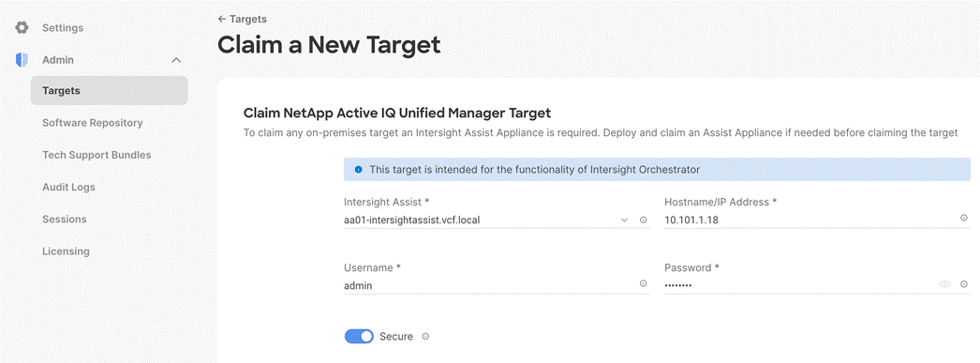Select aa01-intersightassist.vcf.local combo box
The image size is (980, 363).
tap(488, 220)
